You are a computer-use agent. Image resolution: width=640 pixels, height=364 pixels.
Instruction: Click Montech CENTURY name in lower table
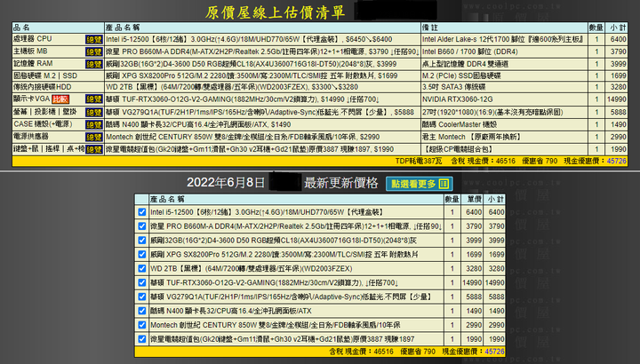(275, 325)
